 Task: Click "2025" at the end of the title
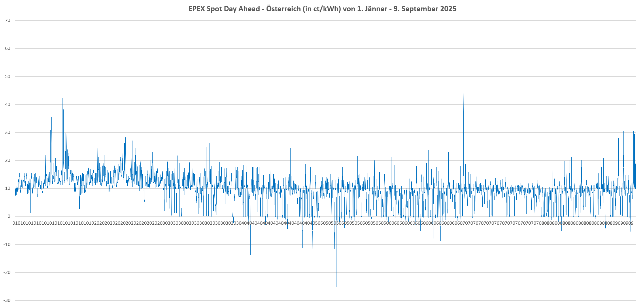448,9
